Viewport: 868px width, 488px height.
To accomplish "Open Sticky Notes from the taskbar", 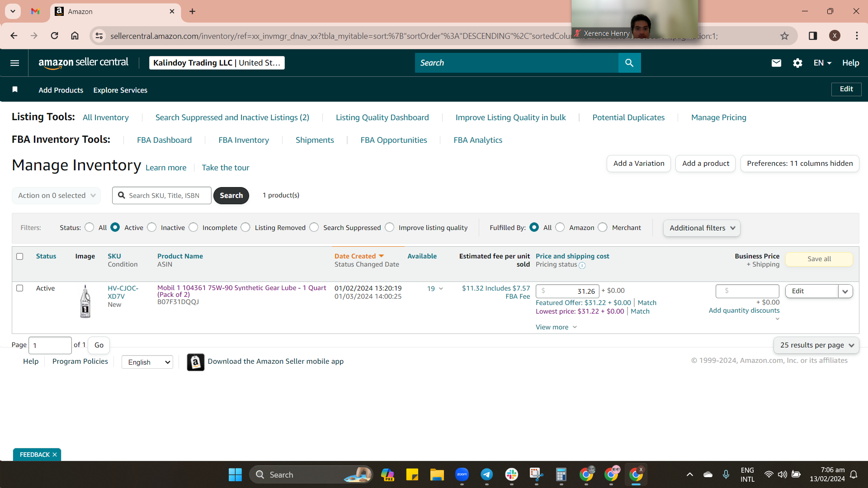I will [x=412, y=474].
